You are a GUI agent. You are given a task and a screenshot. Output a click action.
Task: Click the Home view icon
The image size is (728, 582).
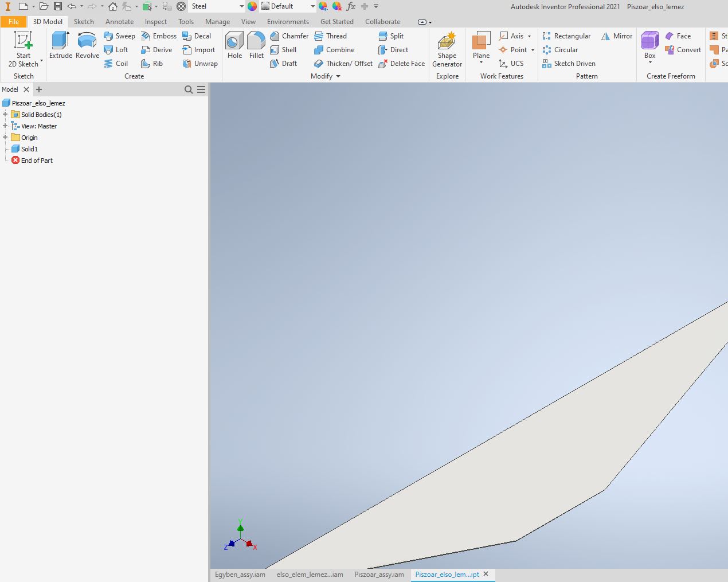pyautogui.click(x=113, y=6)
